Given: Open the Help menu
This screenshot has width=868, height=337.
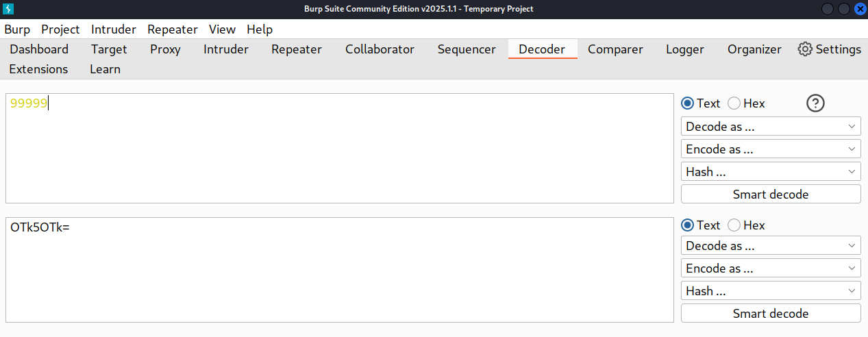Looking at the screenshot, I should click(260, 29).
